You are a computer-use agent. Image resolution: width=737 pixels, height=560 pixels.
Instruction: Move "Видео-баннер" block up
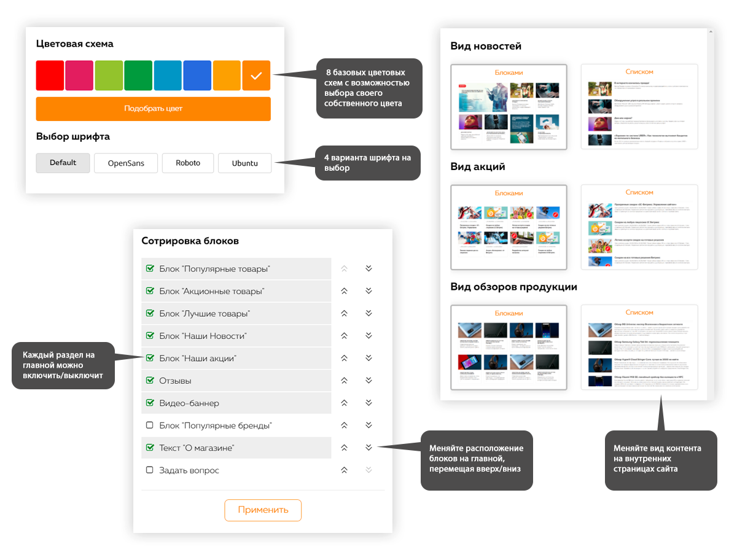[x=344, y=403]
